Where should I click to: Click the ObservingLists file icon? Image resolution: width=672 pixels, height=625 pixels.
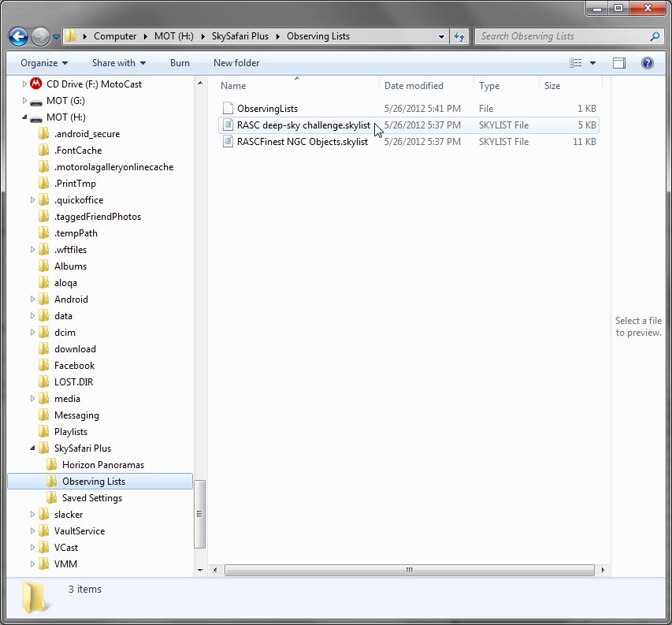point(228,109)
